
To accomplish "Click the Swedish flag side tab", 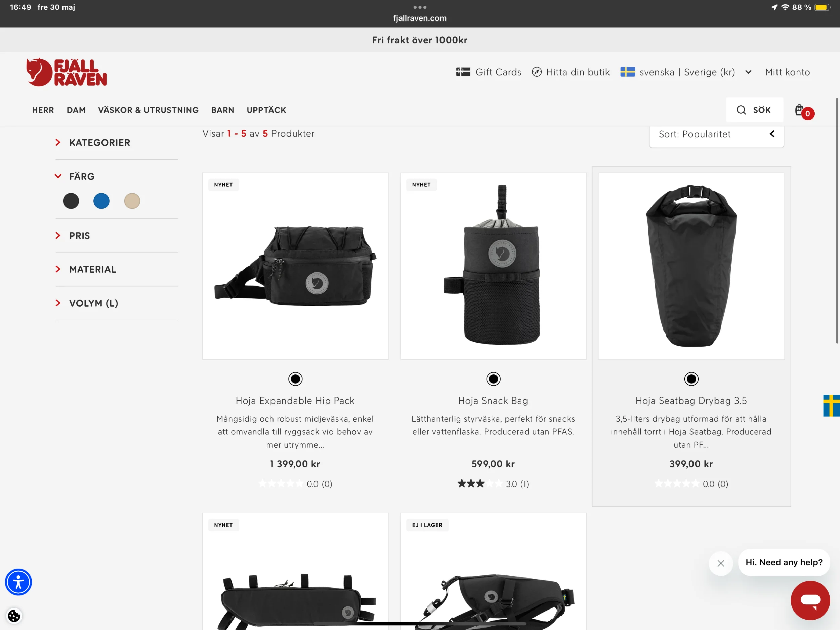I will click(x=831, y=406).
